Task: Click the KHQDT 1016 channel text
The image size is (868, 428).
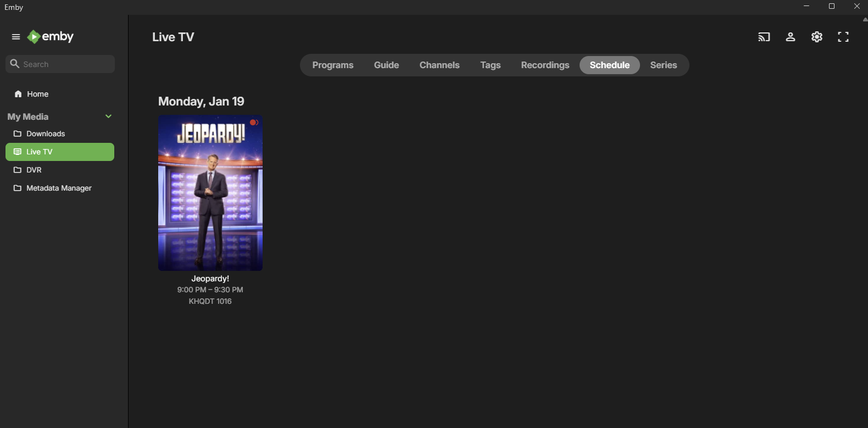Action: (210, 301)
